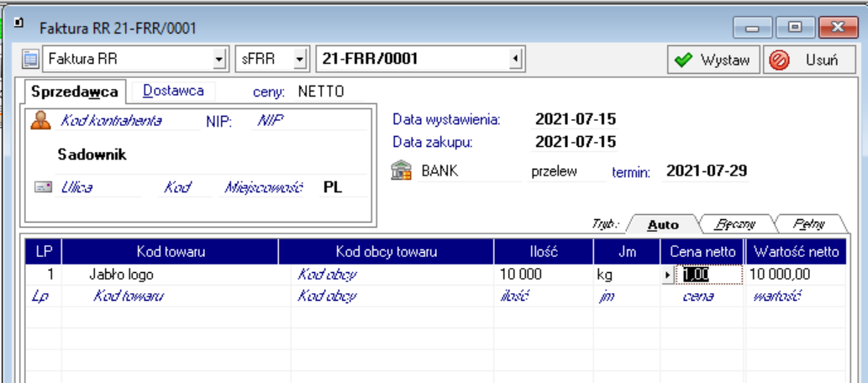
Task: Click the document icon beside Faktura RR dropdown
Action: pyautogui.click(x=30, y=60)
